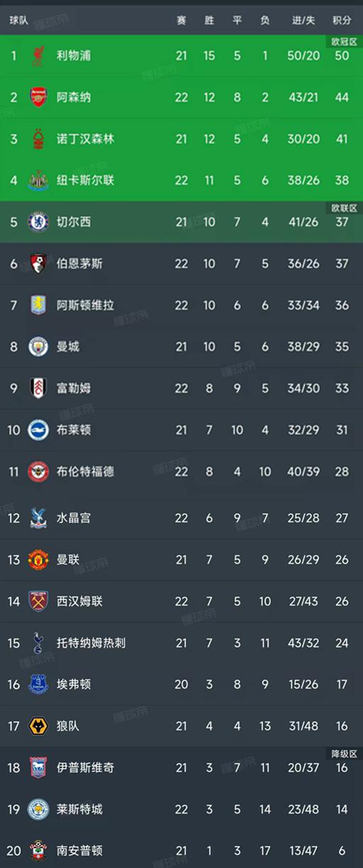Select the 伊普斯维奇 table row

pyautogui.click(x=181, y=767)
